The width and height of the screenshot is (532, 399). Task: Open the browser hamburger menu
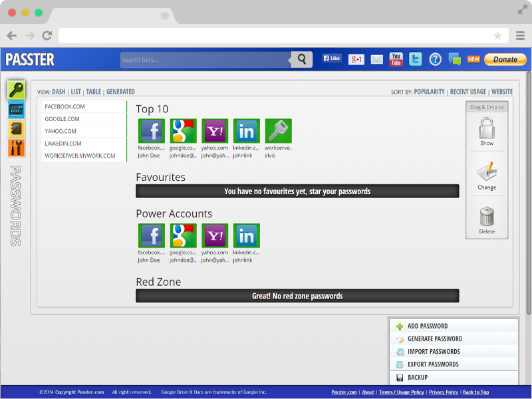[x=520, y=35]
